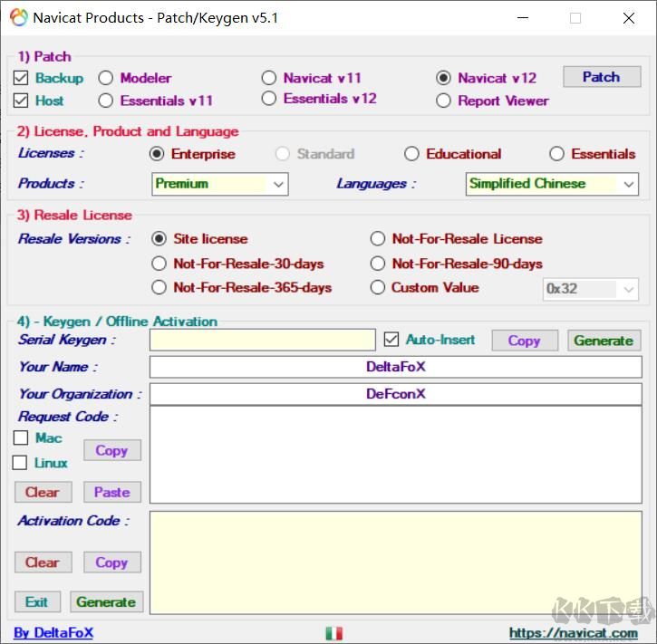Select Not-For-Resale-30-days option

[159, 264]
